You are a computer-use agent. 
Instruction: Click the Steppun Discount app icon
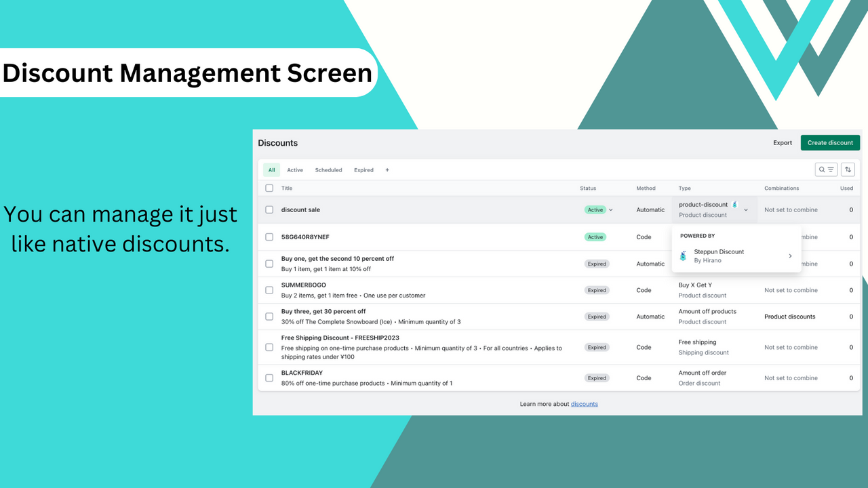[x=683, y=256]
